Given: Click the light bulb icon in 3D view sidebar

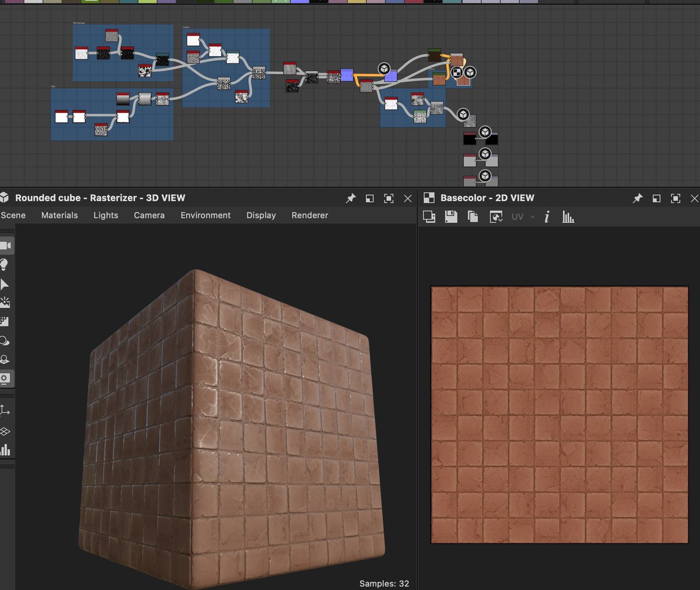Looking at the screenshot, I should [x=5, y=265].
